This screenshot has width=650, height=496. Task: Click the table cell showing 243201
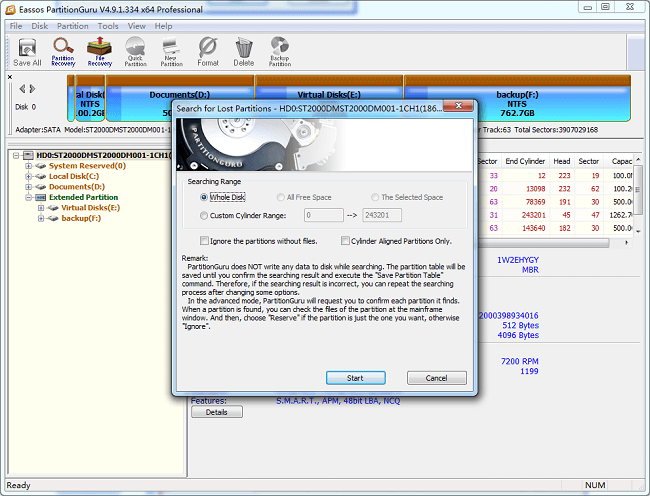(x=533, y=215)
